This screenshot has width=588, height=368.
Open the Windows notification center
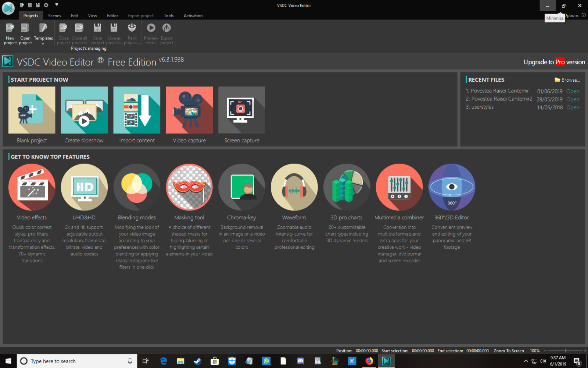(x=577, y=361)
